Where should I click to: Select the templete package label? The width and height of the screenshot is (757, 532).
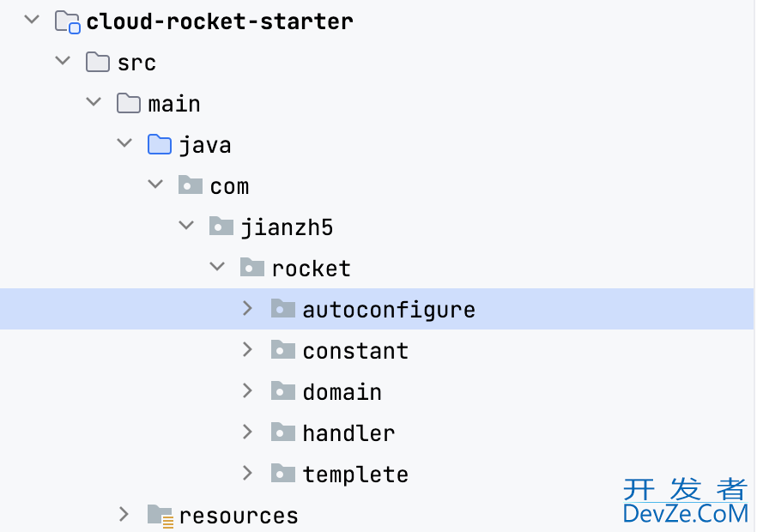point(356,475)
